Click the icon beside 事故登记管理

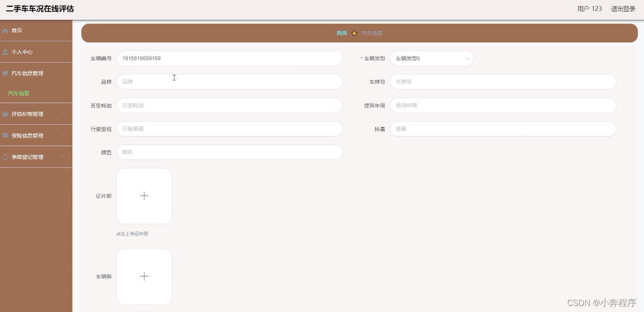(6, 157)
